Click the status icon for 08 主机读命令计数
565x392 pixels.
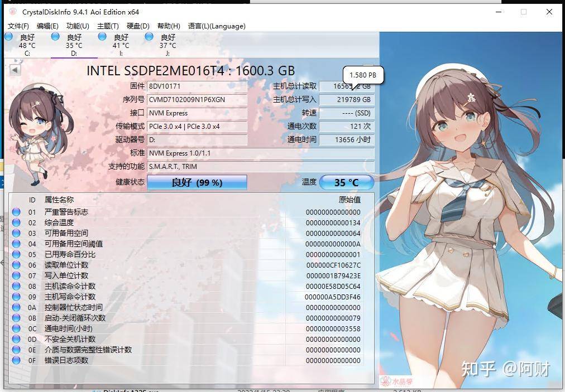(x=16, y=286)
